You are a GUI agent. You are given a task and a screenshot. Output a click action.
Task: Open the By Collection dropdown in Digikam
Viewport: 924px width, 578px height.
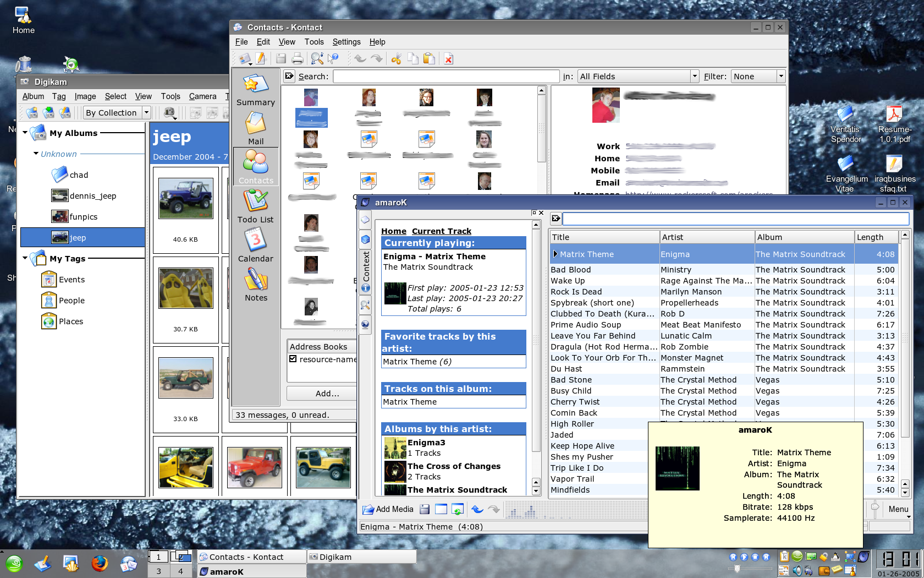tap(117, 113)
